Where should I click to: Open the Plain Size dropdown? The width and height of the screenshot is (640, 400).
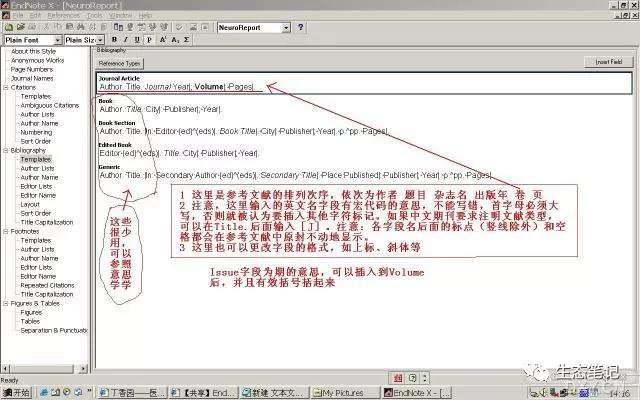tap(100, 40)
